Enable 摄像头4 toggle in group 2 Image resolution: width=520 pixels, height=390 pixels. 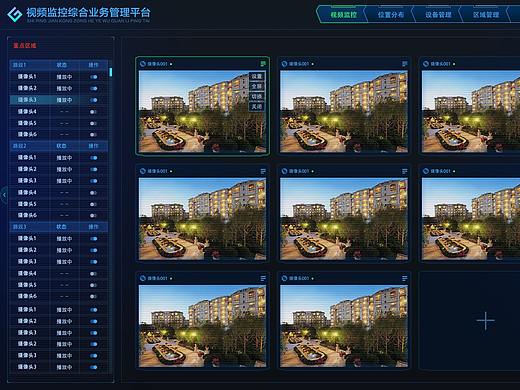93,193
